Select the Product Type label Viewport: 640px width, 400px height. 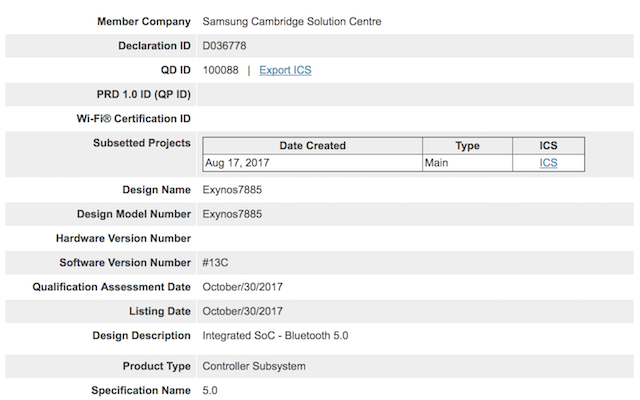pos(156,366)
